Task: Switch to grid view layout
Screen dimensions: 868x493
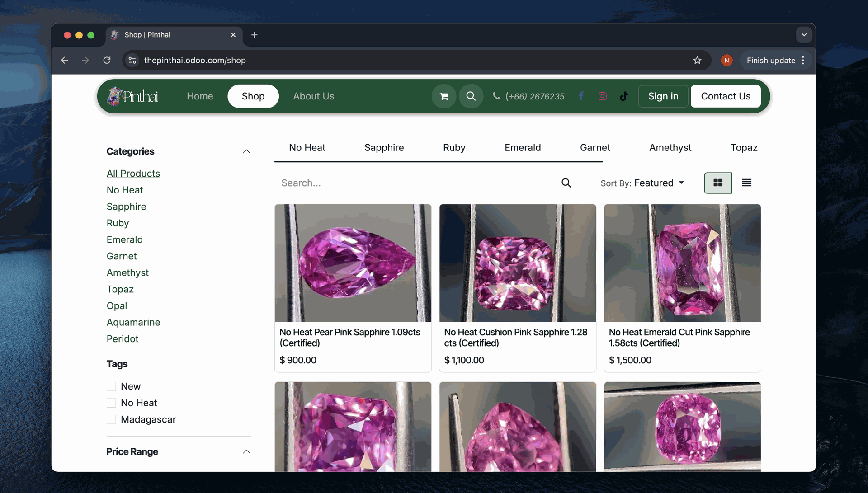Action: tap(717, 183)
